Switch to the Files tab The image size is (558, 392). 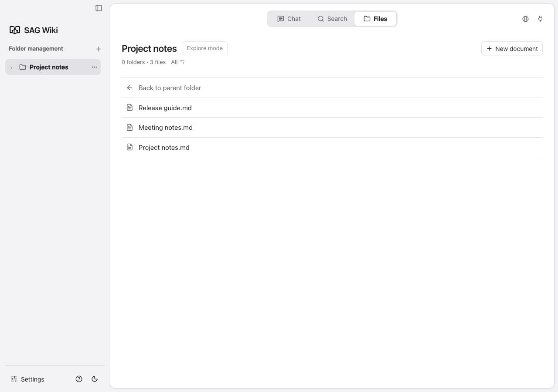[x=375, y=19]
